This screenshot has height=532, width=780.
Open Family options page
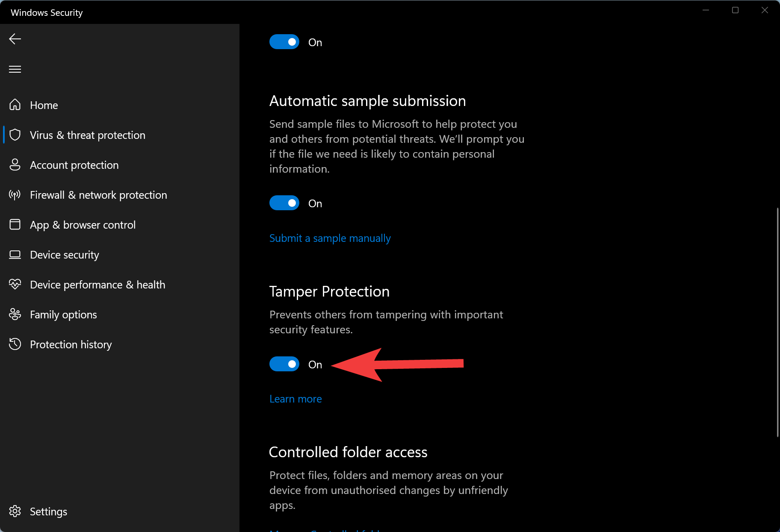pos(120,314)
